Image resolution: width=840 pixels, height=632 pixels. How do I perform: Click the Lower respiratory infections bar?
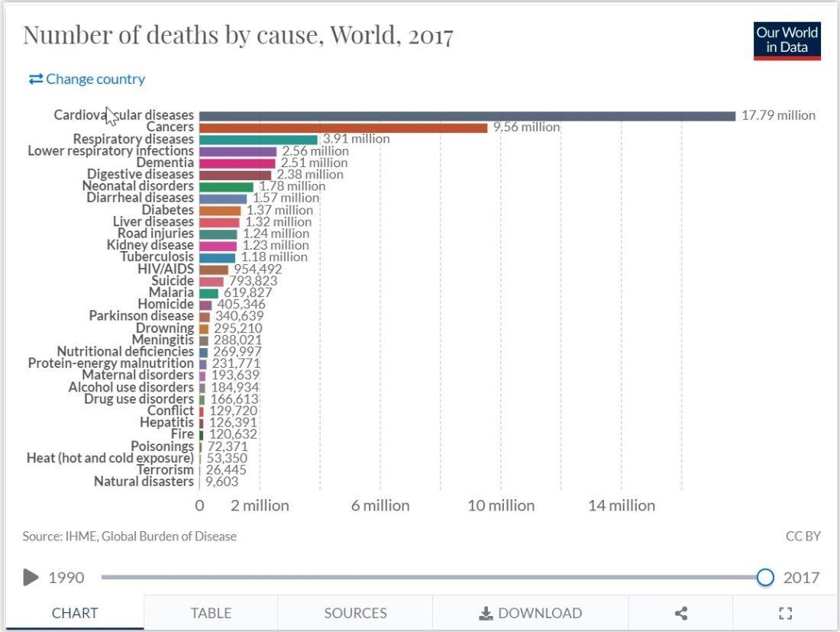237,151
